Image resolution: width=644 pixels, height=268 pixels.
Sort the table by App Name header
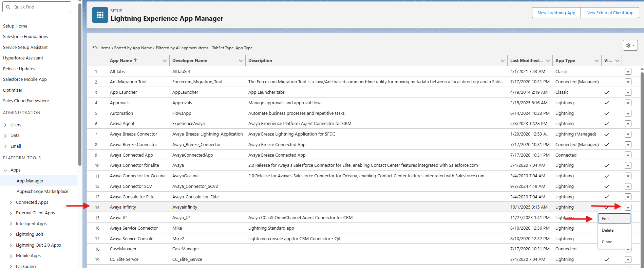click(x=123, y=60)
